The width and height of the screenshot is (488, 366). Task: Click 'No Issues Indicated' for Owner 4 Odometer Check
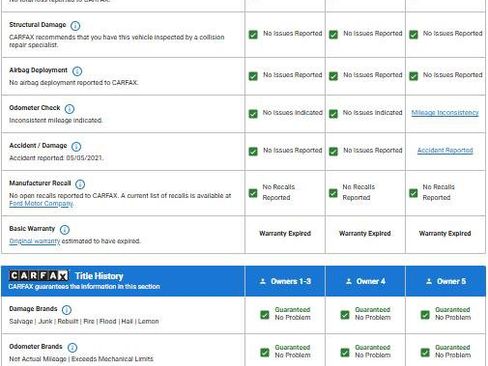click(x=372, y=113)
